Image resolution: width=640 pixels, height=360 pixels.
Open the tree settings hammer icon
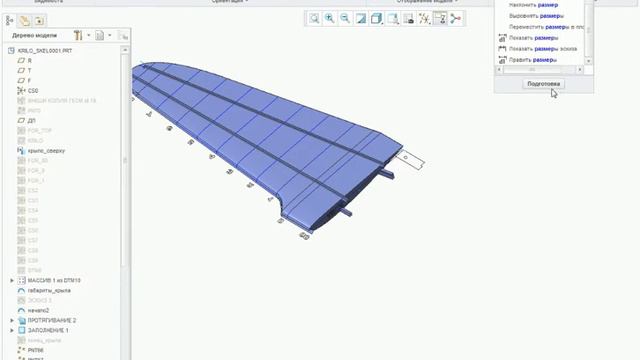(78, 36)
